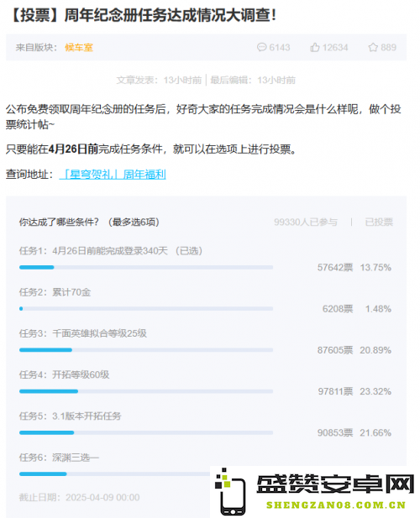The height and width of the screenshot is (518, 420).
Task: Open the 「星穹贺礼」周年福利 link
Action: pyautogui.click(x=113, y=174)
